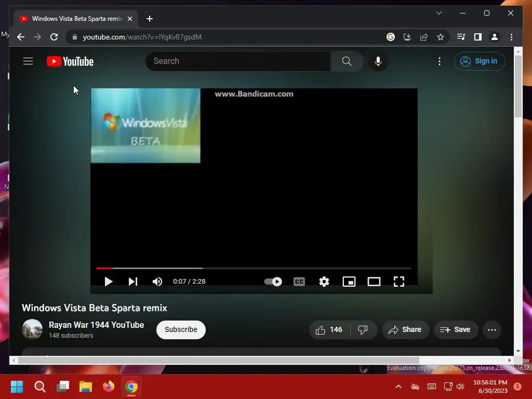Viewport: 532px width, 399px height.
Task: Skip to next video
Action: [132, 282]
